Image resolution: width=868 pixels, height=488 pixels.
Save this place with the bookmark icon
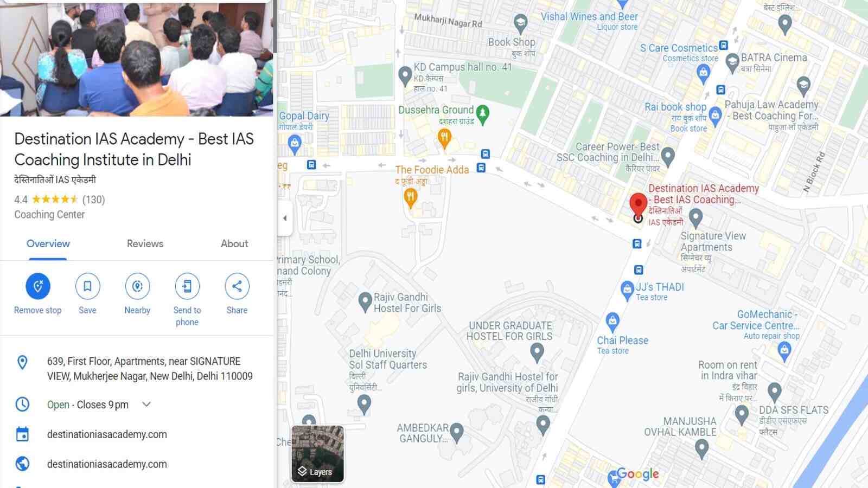point(87,286)
